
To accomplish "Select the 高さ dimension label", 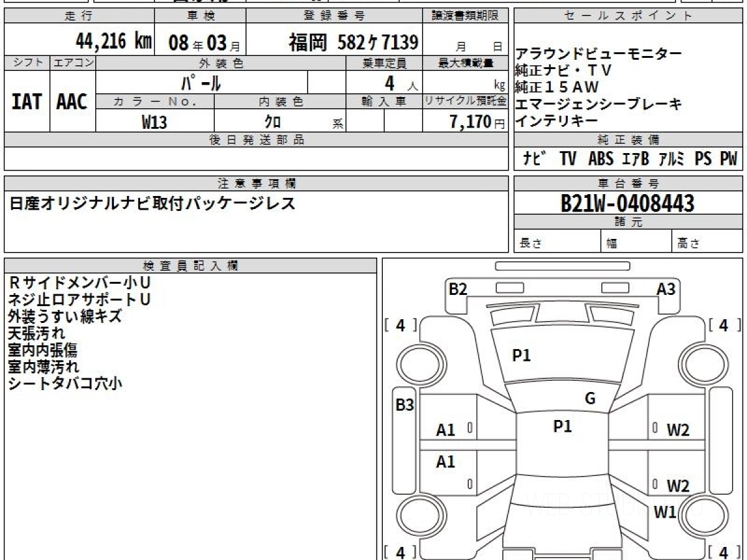I will tap(688, 244).
